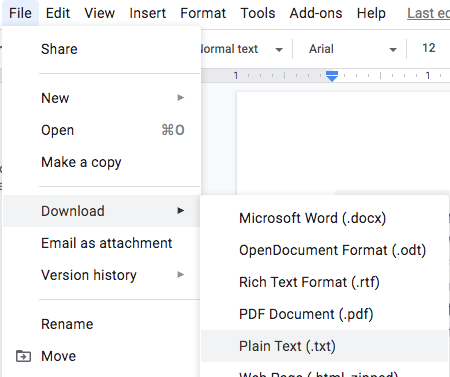Open the Arial font dropdown
Viewport: 450px width, 377px height.
coord(353,49)
